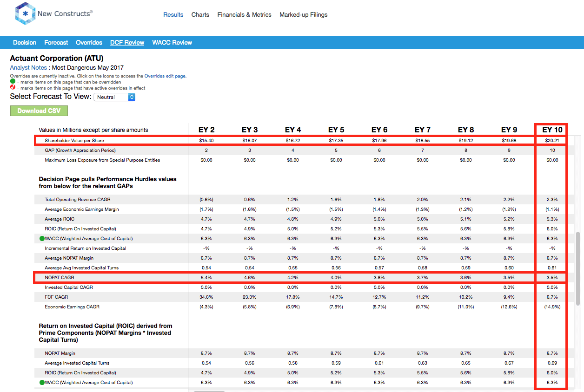584x392 pixels.
Task: Follow the Overrides edit page link
Action: [165, 76]
